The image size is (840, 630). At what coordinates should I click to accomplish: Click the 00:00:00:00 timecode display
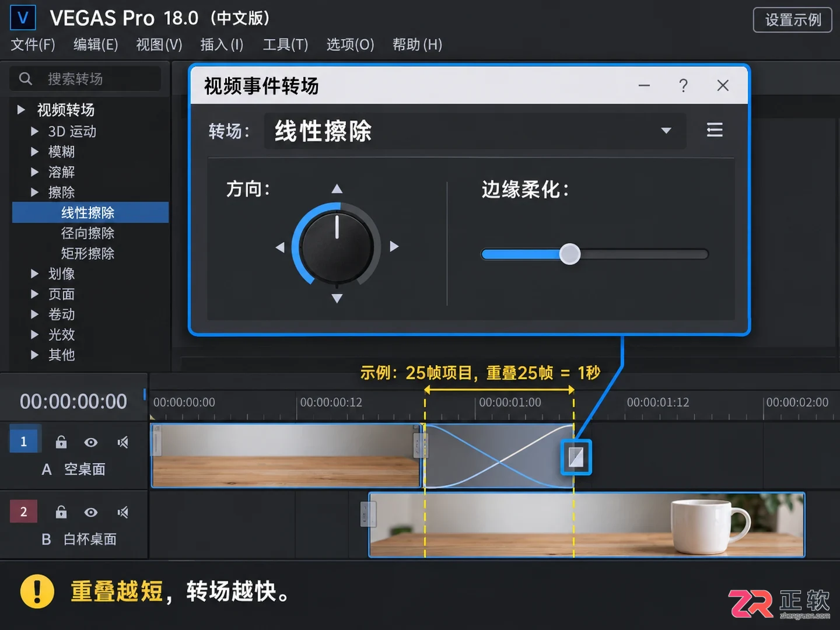tap(73, 401)
